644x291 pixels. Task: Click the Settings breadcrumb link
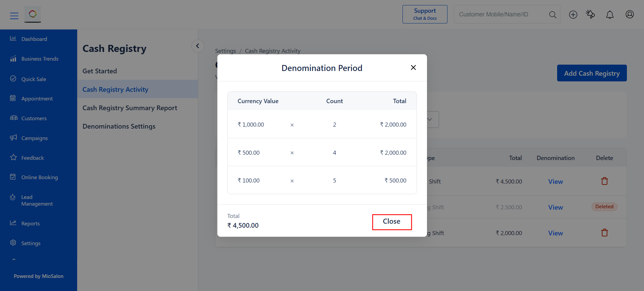[225, 51]
